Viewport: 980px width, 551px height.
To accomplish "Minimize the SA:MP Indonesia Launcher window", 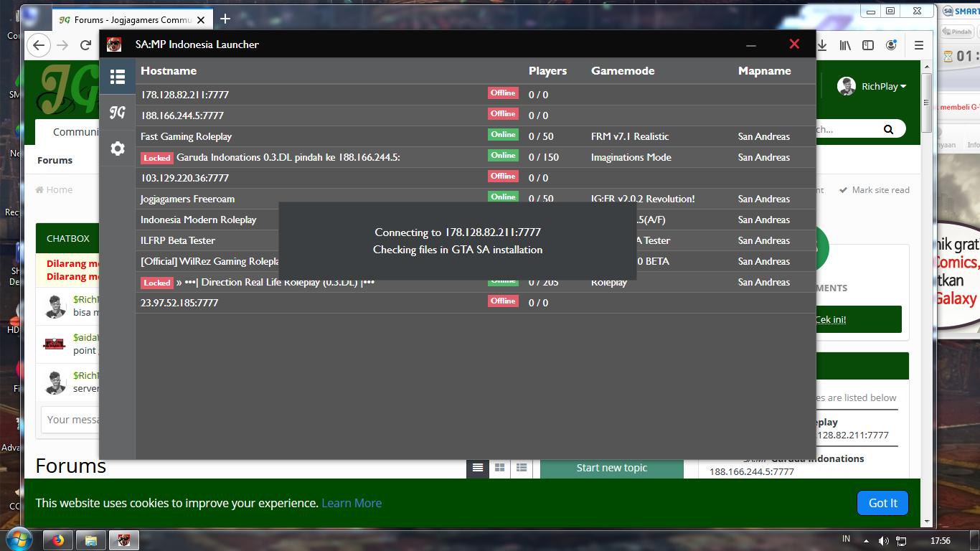I will coord(751,44).
